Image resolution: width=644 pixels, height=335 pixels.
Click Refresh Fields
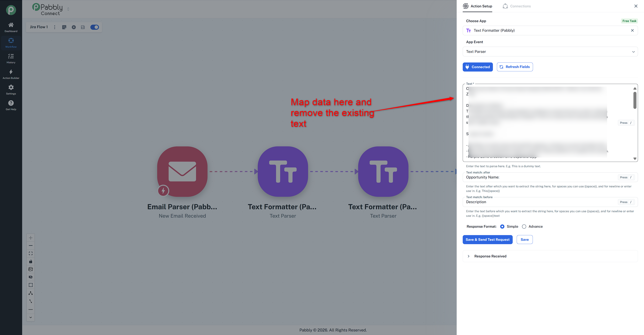[x=515, y=67]
